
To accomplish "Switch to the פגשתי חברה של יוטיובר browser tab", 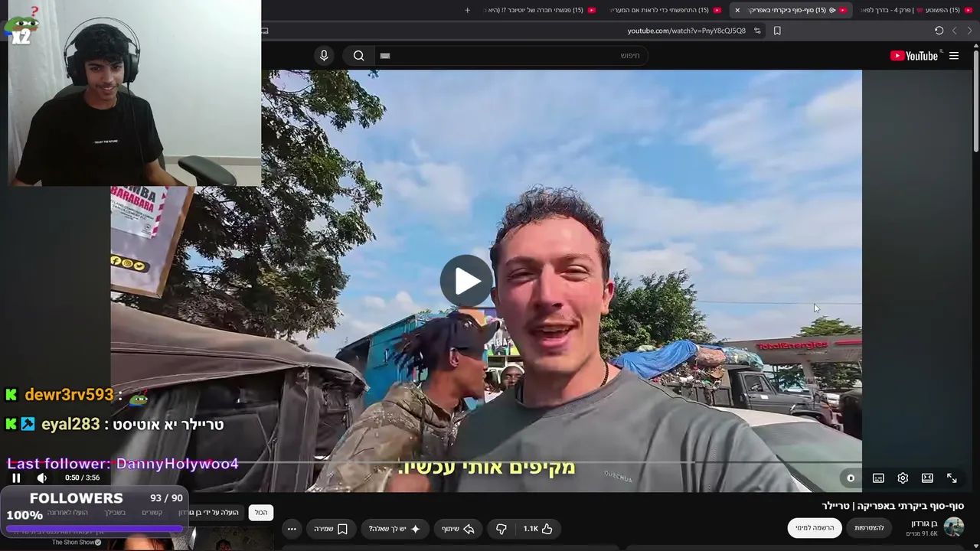I will point(540,10).
